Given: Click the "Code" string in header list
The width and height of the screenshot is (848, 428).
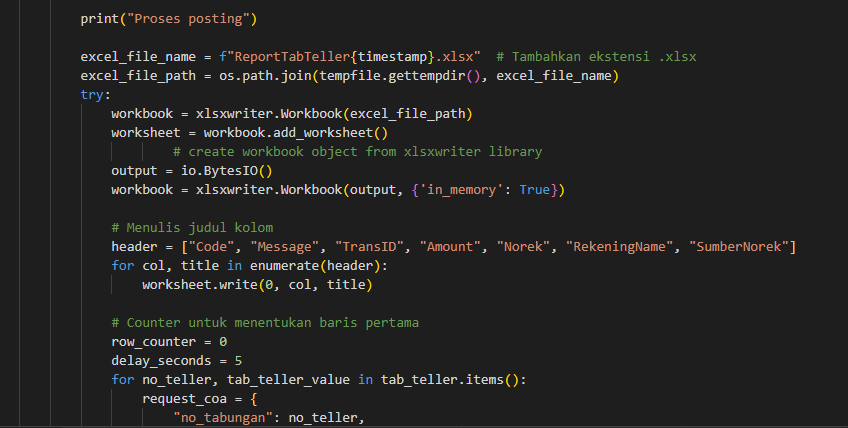Looking at the screenshot, I should pyautogui.click(x=211, y=247).
